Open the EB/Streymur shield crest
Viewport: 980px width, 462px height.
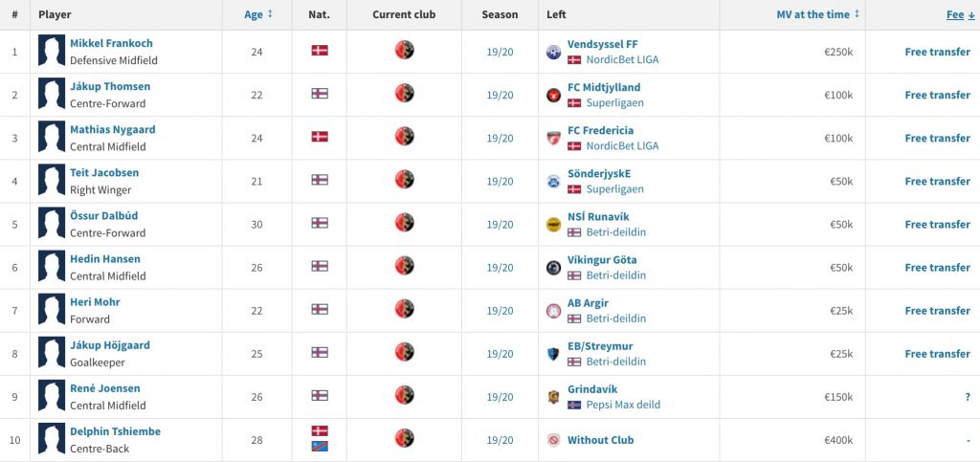click(553, 354)
